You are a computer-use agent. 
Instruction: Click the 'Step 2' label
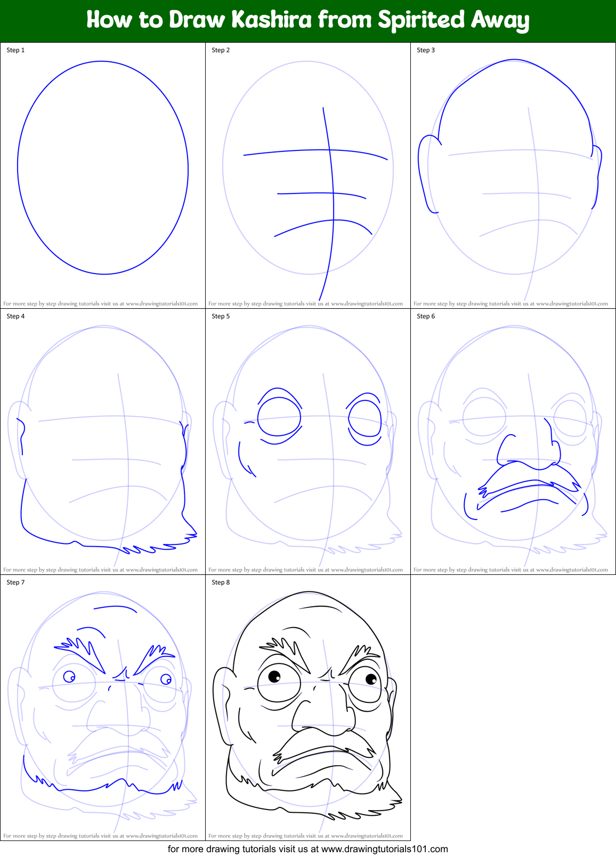point(221,50)
